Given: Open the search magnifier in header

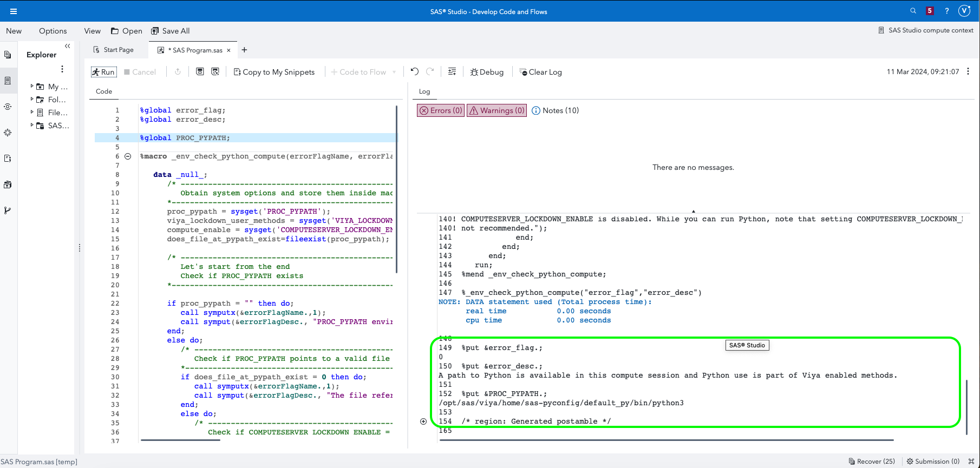Looking at the screenshot, I should pos(913,11).
